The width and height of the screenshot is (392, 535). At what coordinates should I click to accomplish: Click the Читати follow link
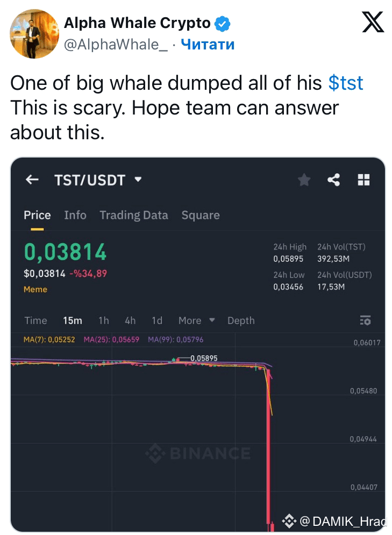click(x=208, y=44)
